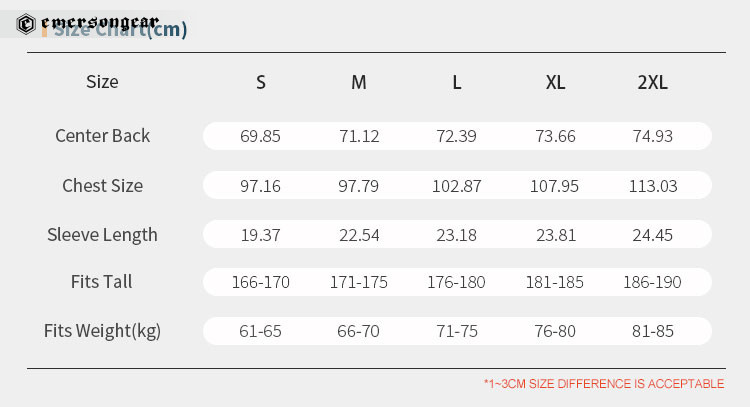750x407 pixels.
Task: Click the 69.85 center back value
Action: click(x=260, y=136)
